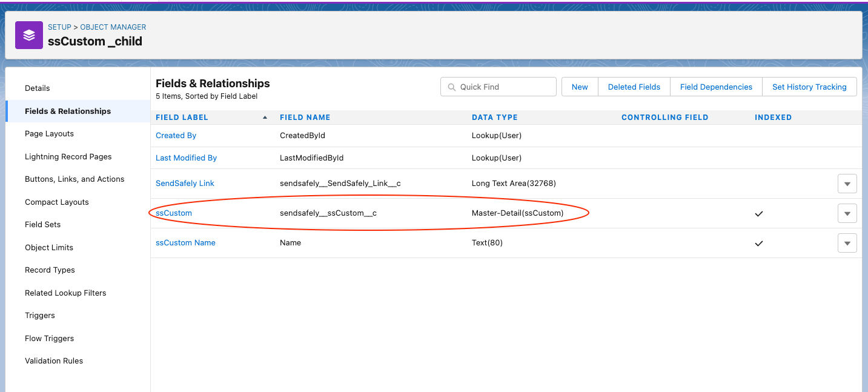Click the New field button
Image resolution: width=868 pixels, height=392 pixels.
pyautogui.click(x=580, y=87)
